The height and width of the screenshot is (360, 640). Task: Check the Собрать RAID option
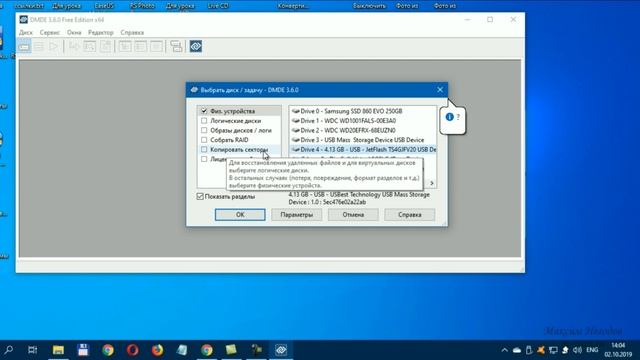[x=204, y=140]
